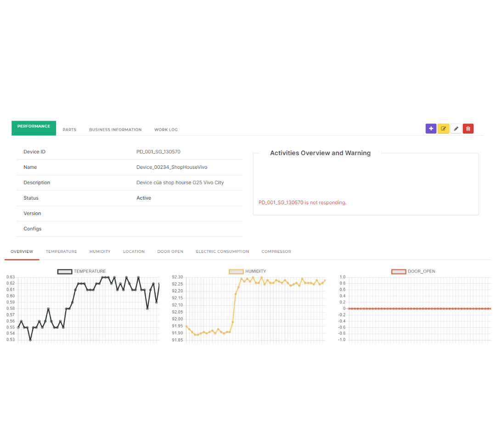Click the purple plus add button
The width and height of the screenshot is (496, 448).
coord(431,129)
